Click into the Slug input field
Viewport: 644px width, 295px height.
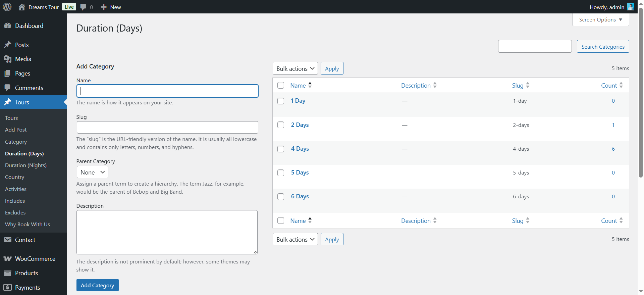(x=167, y=128)
